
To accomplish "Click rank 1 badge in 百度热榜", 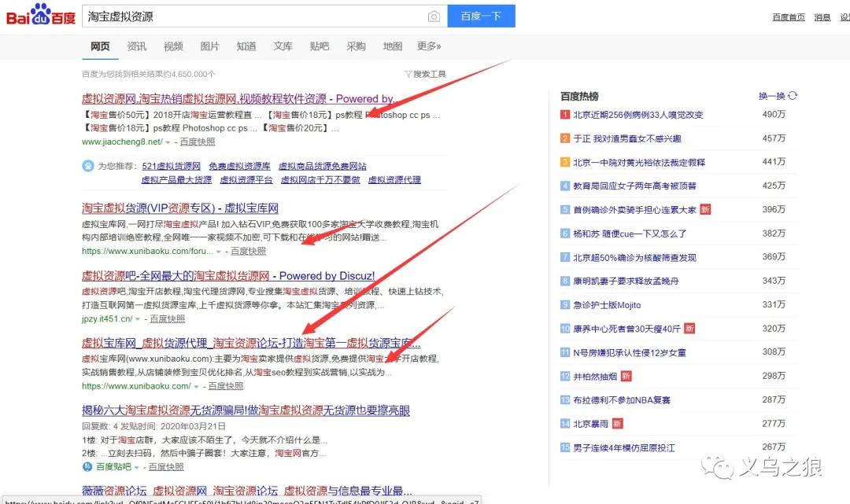I will [564, 115].
